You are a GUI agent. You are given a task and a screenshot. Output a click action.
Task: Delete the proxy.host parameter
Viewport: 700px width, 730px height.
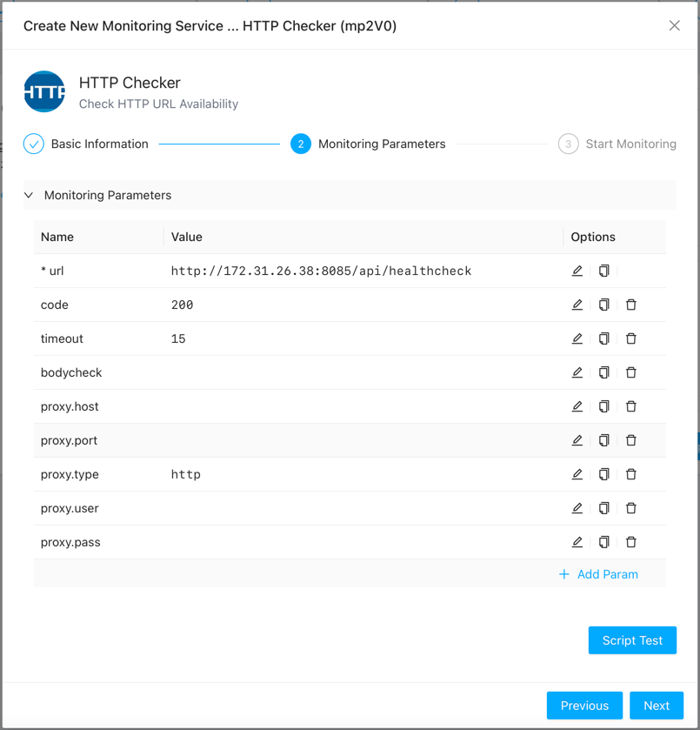click(x=631, y=406)
